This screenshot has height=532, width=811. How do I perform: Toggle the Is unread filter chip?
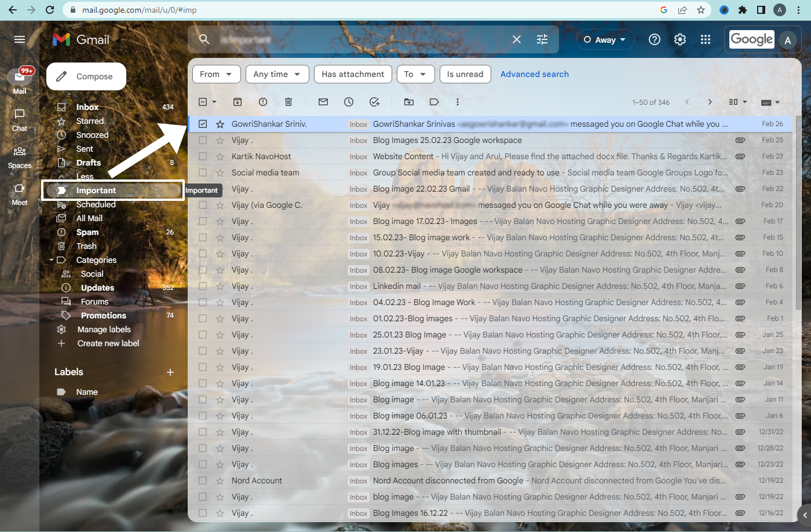(x=465, y=74)
